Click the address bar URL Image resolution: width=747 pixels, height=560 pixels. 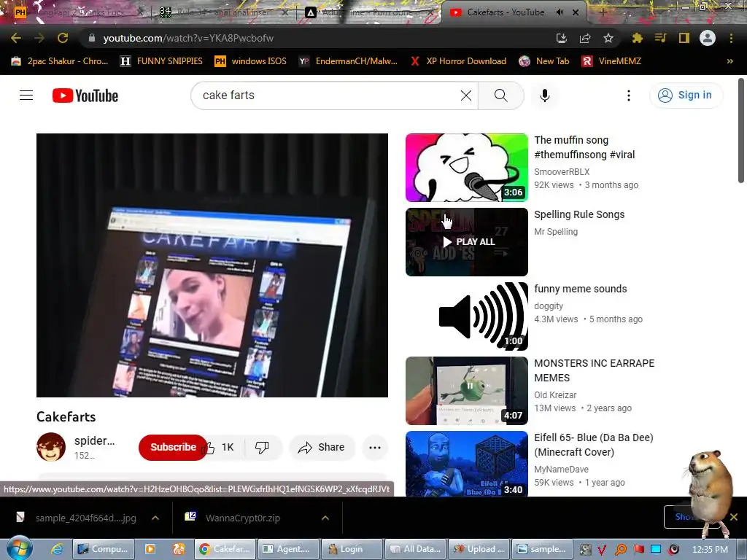click(x=188, y=38)
